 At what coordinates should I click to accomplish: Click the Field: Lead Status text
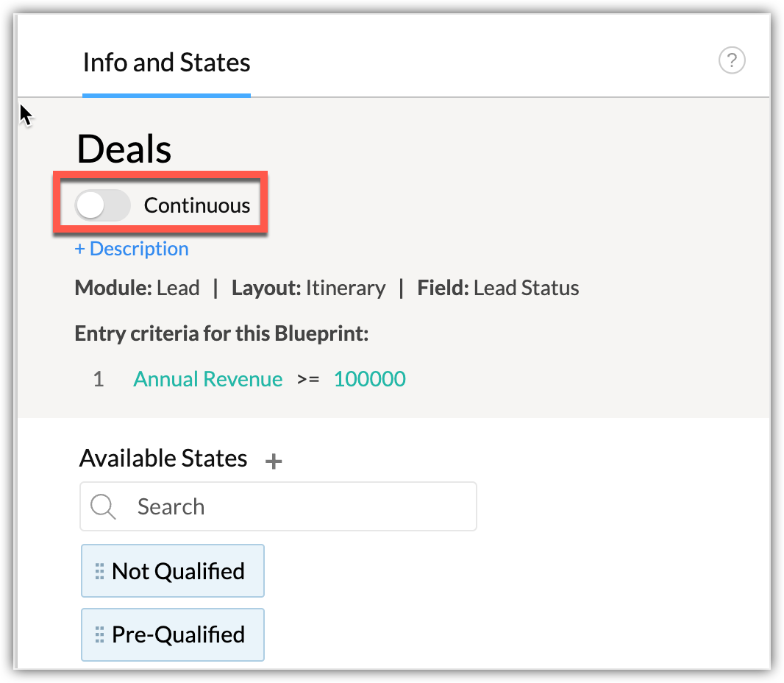tap(498, 288)
